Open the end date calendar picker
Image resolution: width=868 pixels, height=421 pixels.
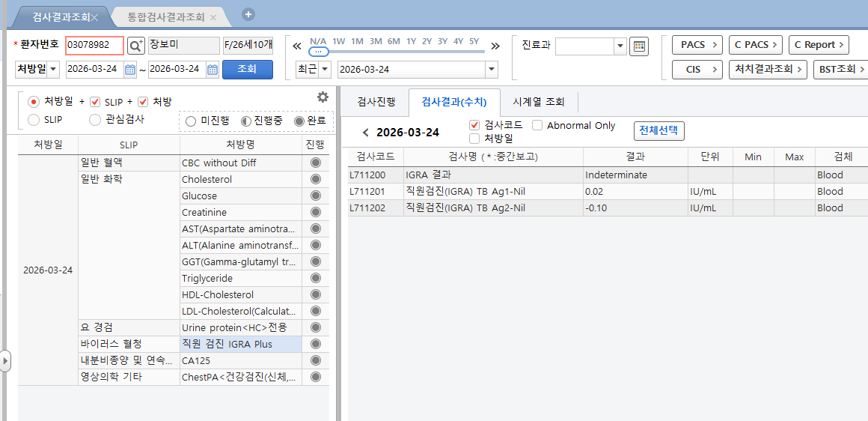[x=213, y=69]
